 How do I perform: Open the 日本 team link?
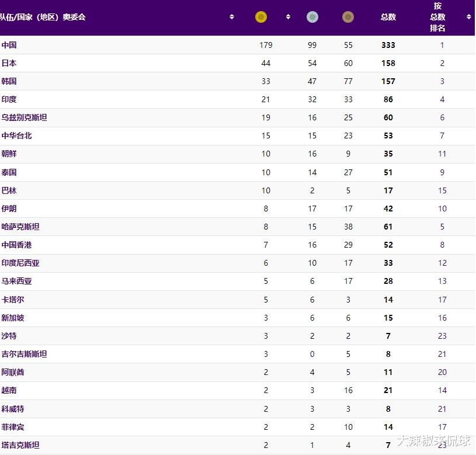click(9, 63)
